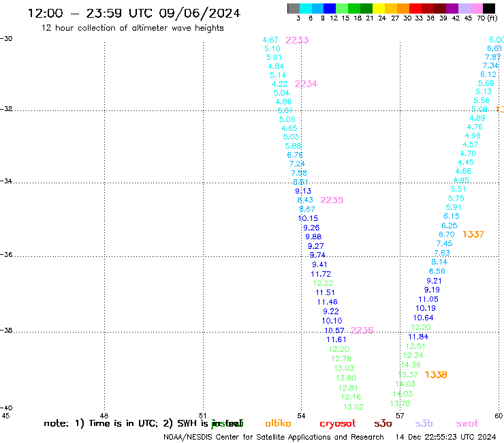504x443 pixels.
Task: Click the 5.88 wave height value
Action: [293, 146]
